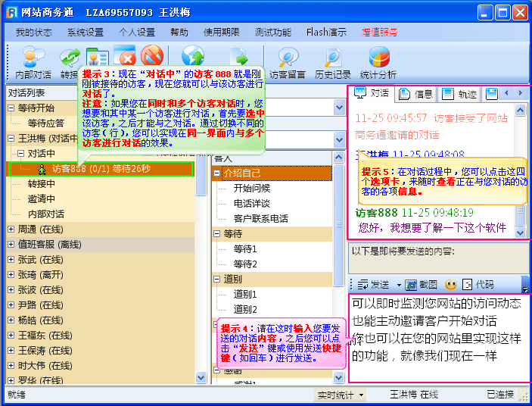Open the 系统设置 menu

point(85,33)
